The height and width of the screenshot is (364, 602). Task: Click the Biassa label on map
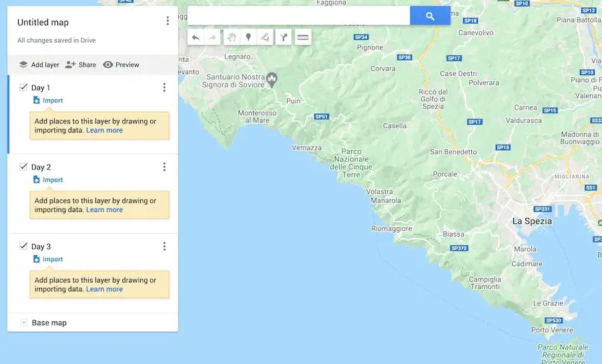(x=453, y=235)
